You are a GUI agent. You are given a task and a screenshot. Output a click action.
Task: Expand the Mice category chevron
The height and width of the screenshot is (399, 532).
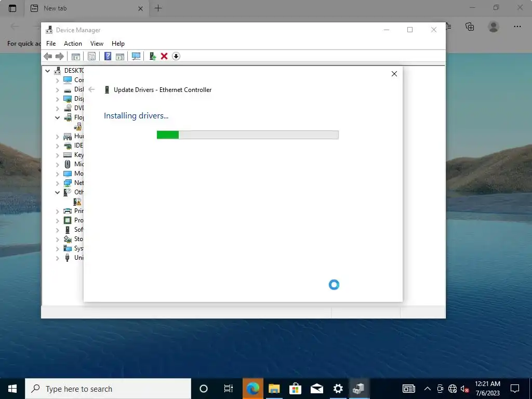click(x=57, y=165)
